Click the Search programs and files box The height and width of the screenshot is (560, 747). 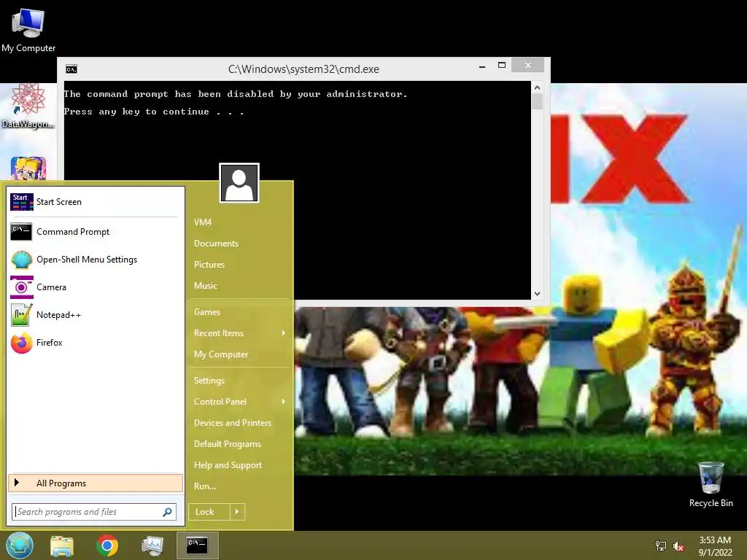(94, 512)
